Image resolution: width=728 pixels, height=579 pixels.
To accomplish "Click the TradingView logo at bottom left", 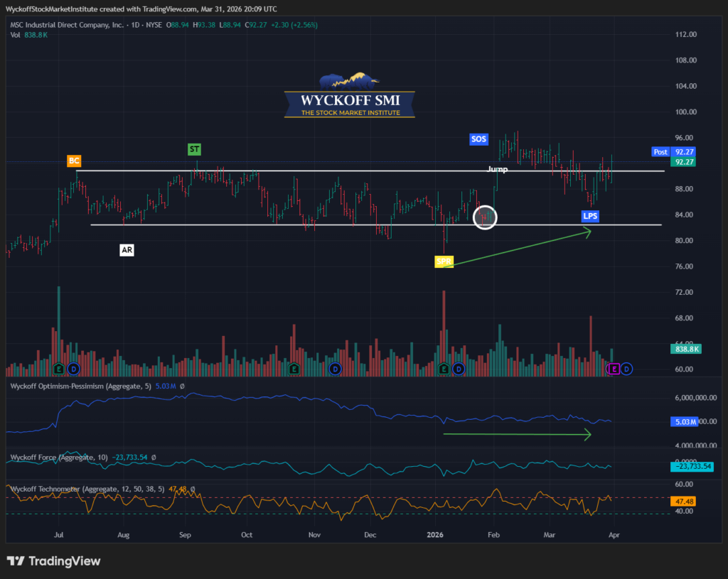I will (x=53, y=561).
